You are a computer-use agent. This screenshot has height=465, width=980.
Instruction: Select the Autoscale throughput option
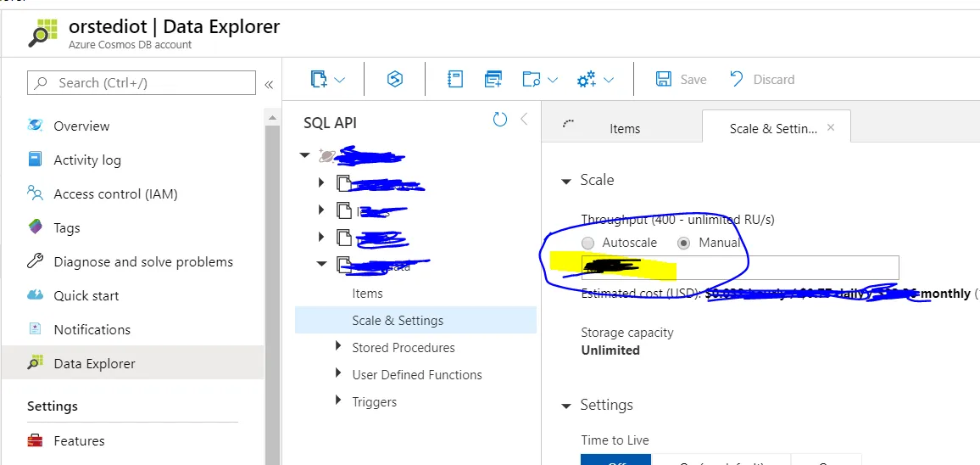[587, 243]
